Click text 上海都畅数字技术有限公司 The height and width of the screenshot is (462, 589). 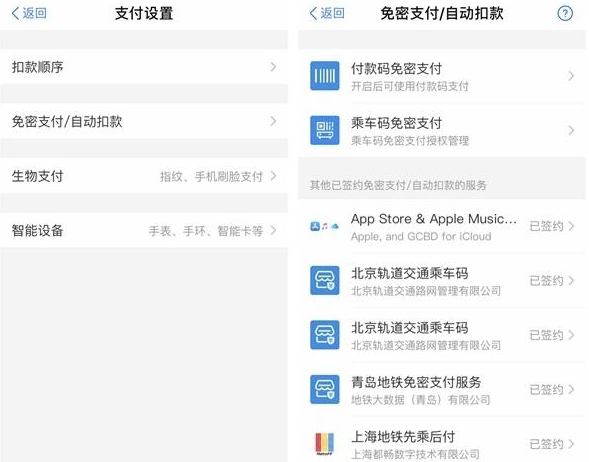click(x=415, y=454)
